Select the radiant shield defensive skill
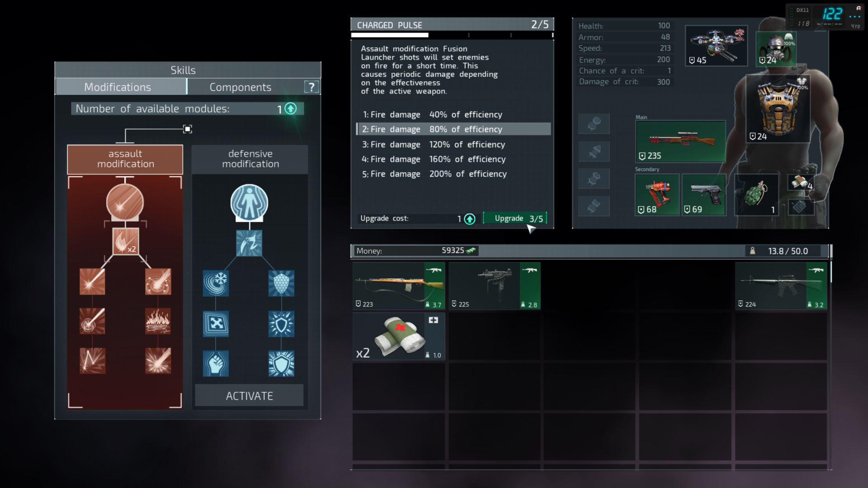Image resolution: width=868 pixels, height=488 pixels. point(281,324)
